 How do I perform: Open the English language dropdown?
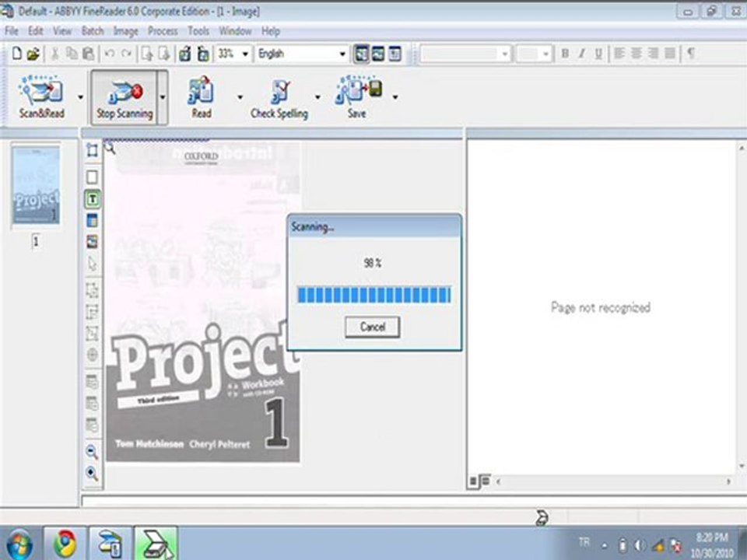pyautogui.click(x=342, y=54)
